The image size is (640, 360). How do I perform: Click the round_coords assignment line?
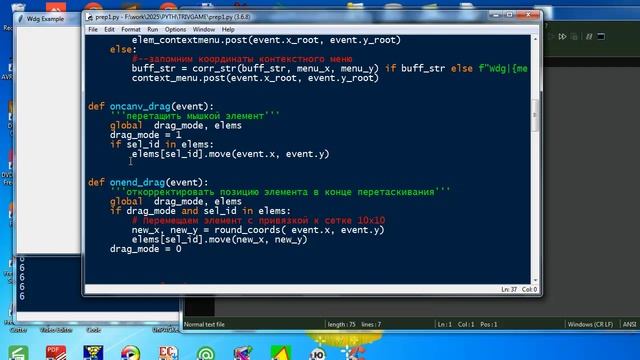258,230
